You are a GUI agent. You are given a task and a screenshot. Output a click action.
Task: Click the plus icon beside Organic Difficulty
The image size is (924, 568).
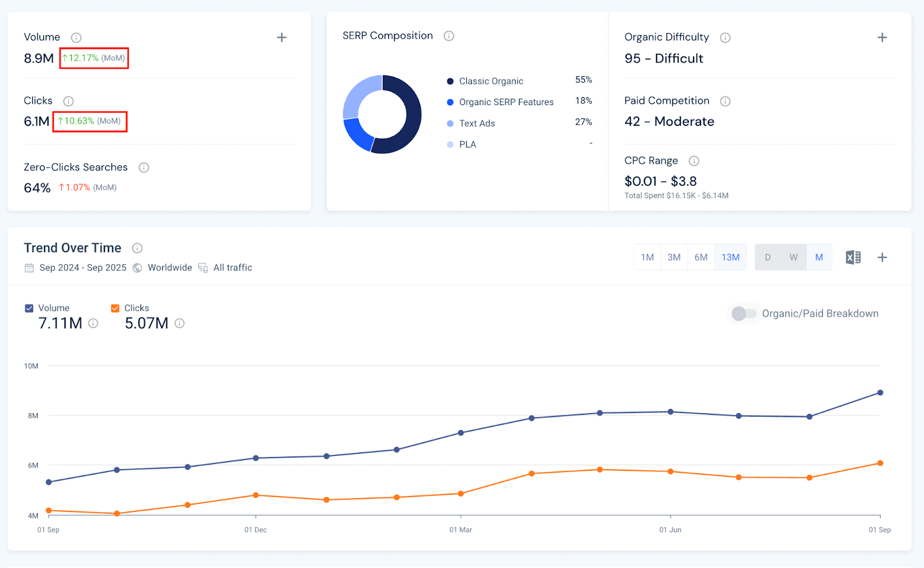click(x=882, y=37)
